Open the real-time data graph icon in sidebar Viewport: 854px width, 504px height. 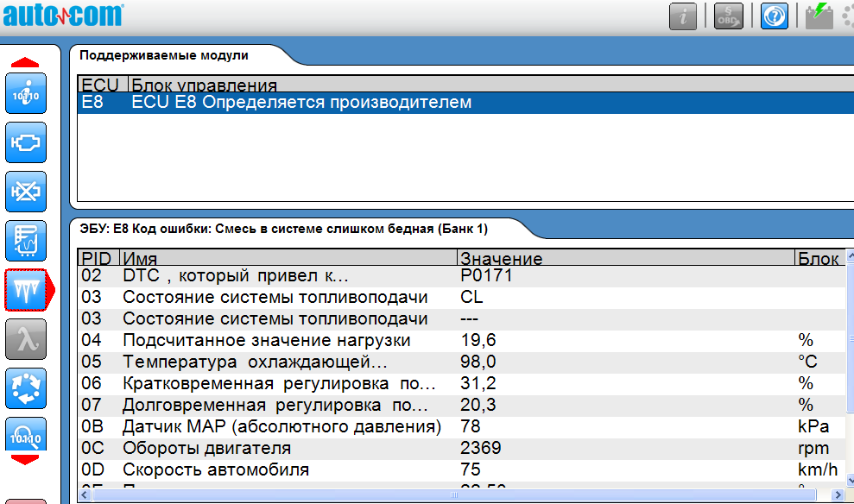pos(26,241)
